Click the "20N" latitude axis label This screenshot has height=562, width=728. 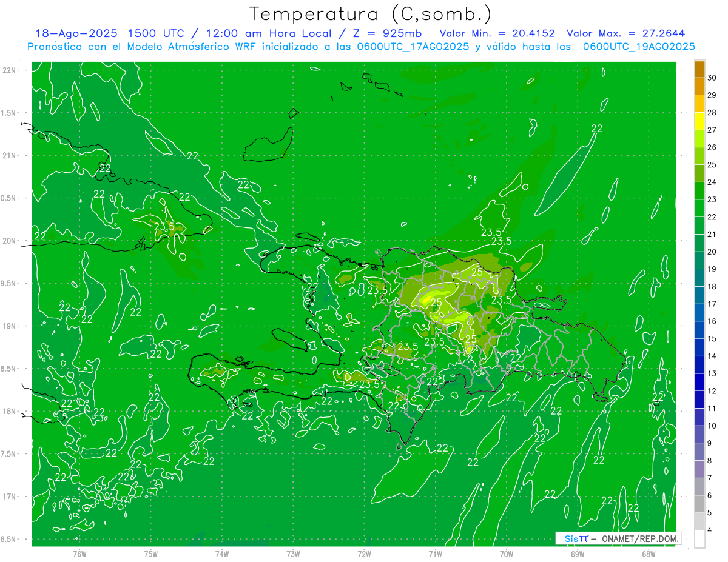(x=10, y=241)
